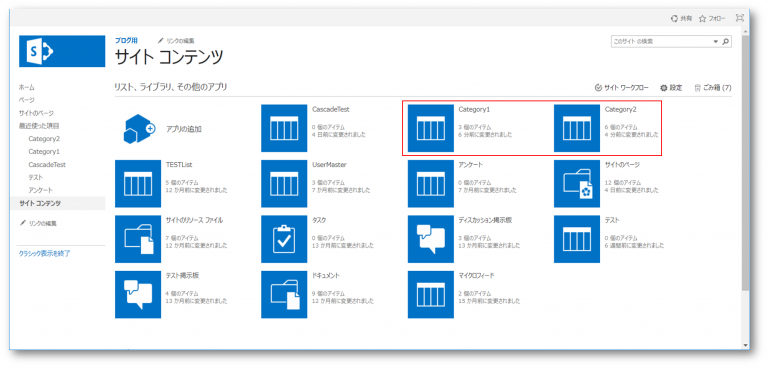Open the CascadeTest list tile icon

pos(284,128)
